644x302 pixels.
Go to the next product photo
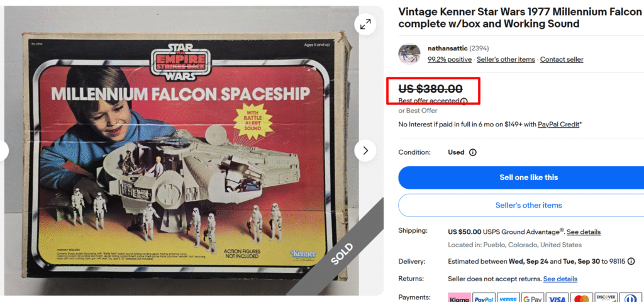[365, 151]
